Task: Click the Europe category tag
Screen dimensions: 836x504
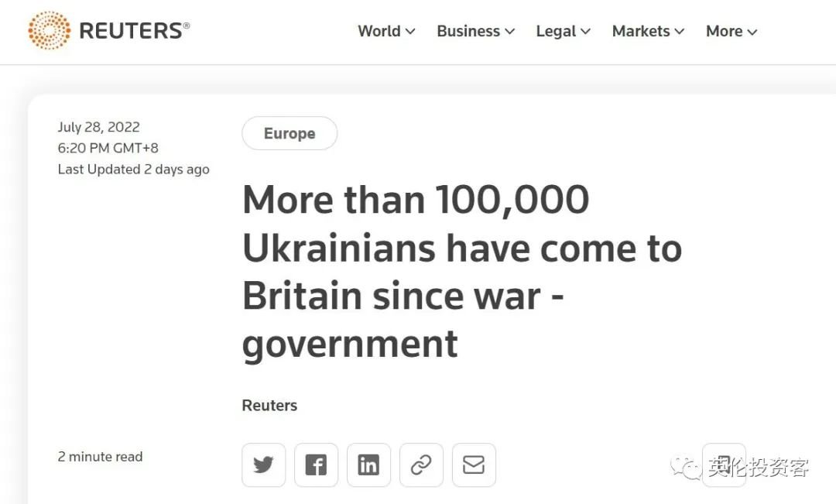Action: pyautogui.click(x=290, y=133)
